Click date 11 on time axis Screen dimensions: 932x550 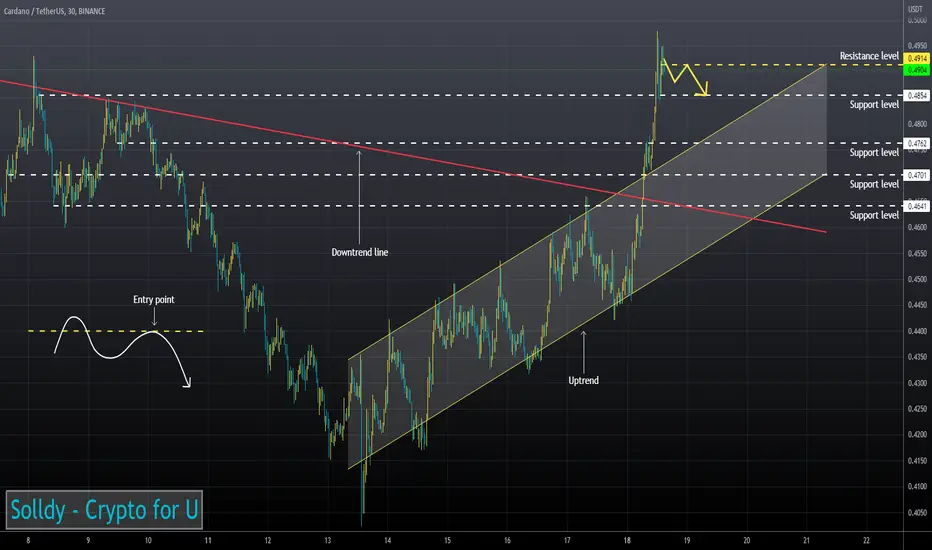(208, 540)
